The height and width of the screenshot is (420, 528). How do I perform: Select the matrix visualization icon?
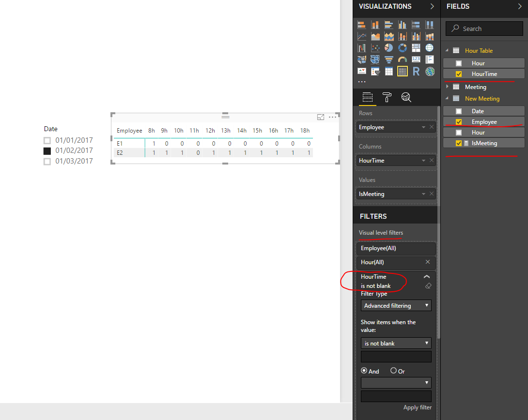[403, 71]
